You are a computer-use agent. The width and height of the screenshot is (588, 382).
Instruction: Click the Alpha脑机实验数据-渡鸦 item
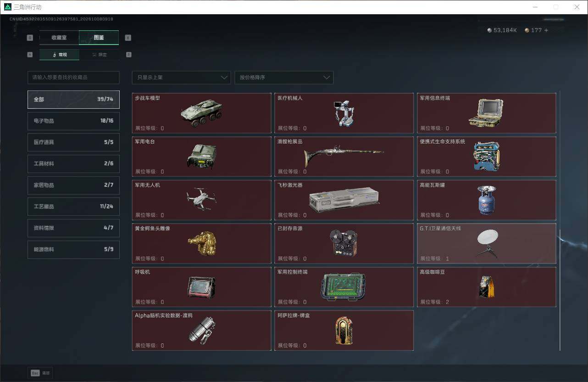tap(201, 330)
